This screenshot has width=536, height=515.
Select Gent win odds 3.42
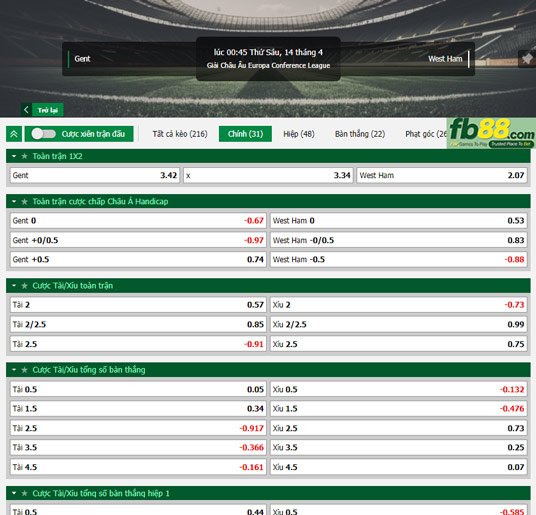(x=95, y=175)
